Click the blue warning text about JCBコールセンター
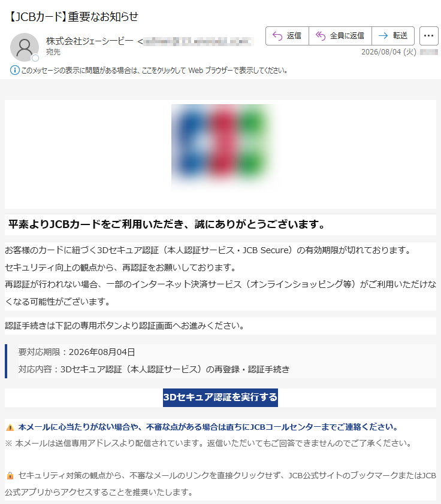 tap(208, 427)
